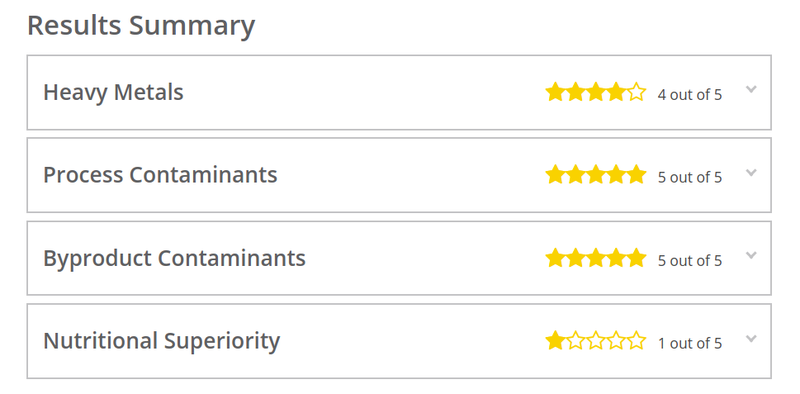Click the '1 out of 5' rating text
The width and height of the screenshot is (800, 394).
point(690,343)
